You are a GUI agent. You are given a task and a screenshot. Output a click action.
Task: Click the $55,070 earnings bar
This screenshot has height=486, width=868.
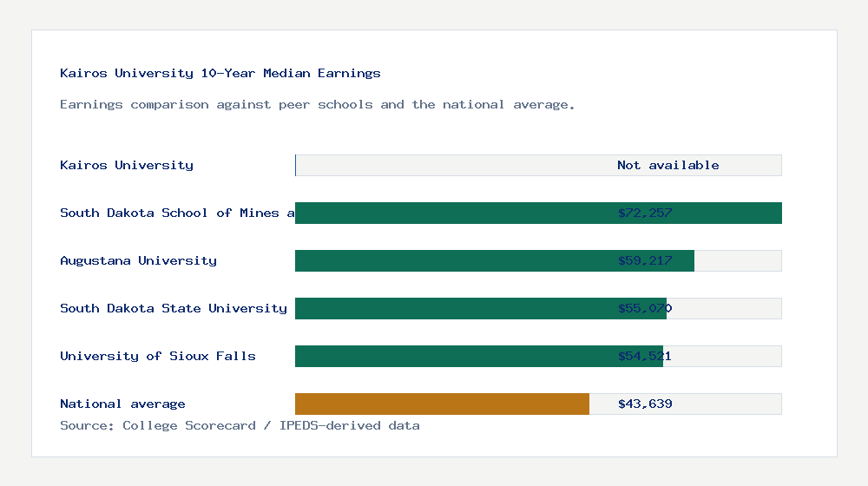tap(481, 308)
